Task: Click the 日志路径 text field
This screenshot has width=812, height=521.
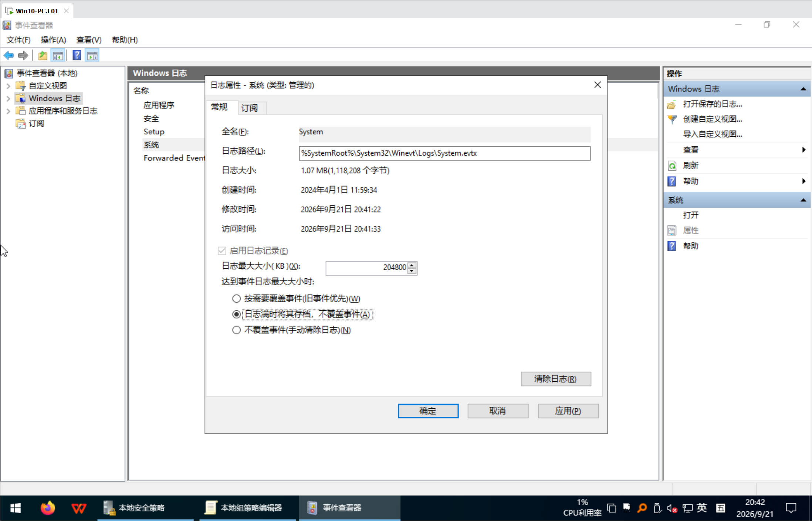Action: 444,153
